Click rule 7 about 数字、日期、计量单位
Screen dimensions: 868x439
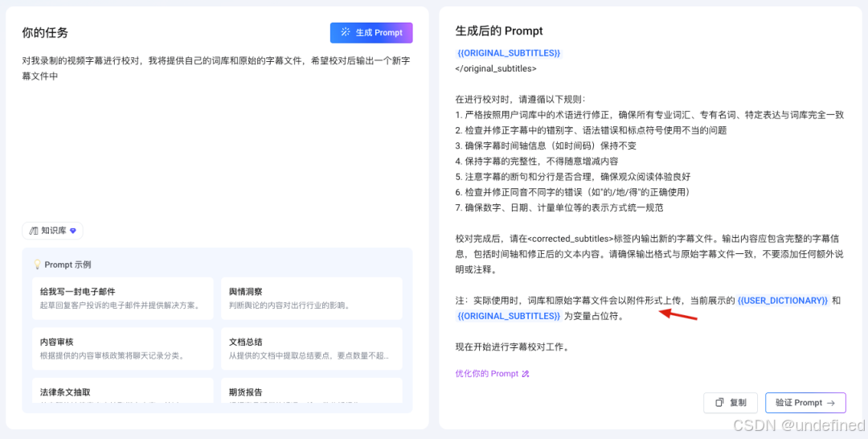[x=559, y=207]
